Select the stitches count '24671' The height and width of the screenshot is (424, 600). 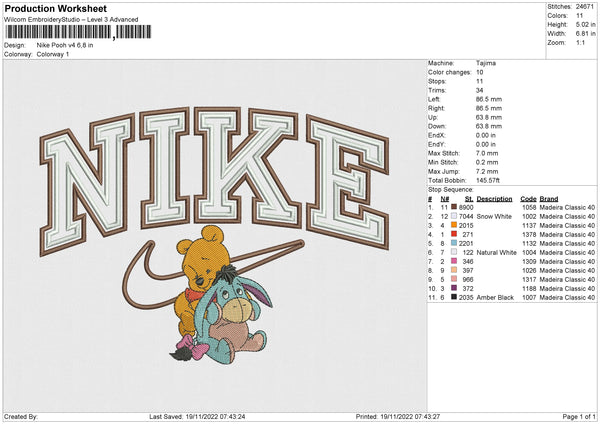coord(585,7)
